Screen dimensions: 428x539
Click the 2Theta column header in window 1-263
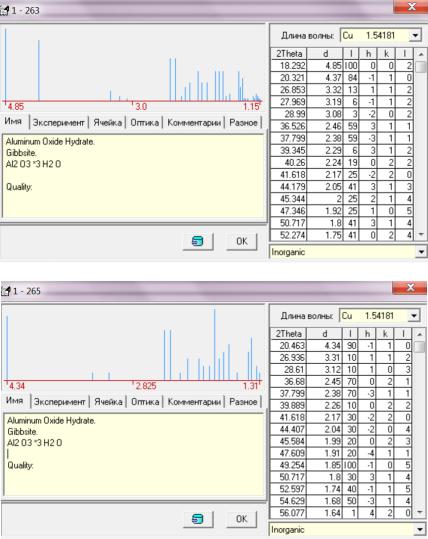(x=289, y=54)
